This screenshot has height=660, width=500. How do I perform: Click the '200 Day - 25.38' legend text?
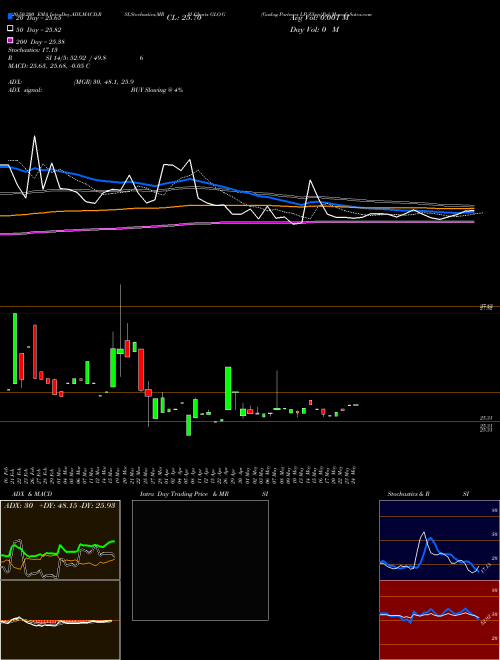(41, 42)
